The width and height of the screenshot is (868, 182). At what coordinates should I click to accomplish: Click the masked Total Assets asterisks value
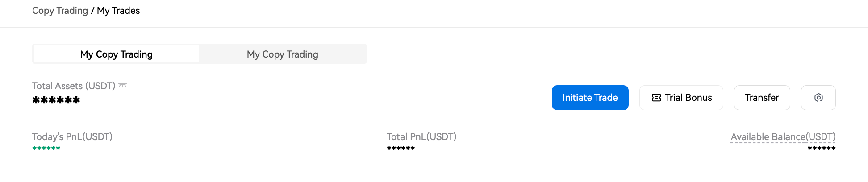pyautogui.click(x=56, y=100)
